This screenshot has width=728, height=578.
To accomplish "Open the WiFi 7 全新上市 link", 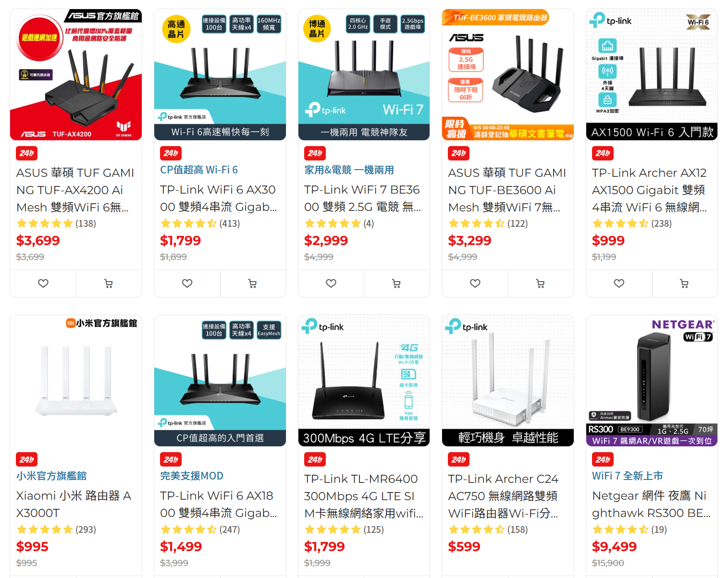I will pyautogui.click(x=627, y=476).
